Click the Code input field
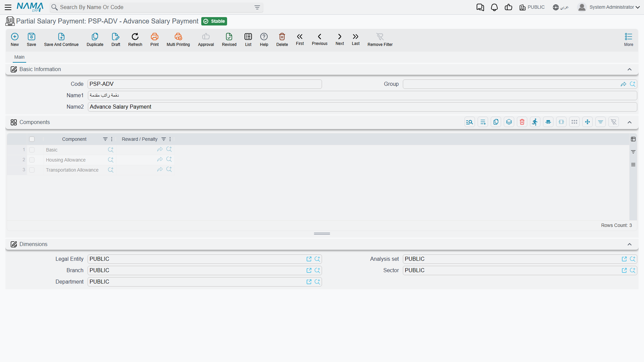Image resolution: width=644 pixels, height=362 pixels. (x=205, y=84)
